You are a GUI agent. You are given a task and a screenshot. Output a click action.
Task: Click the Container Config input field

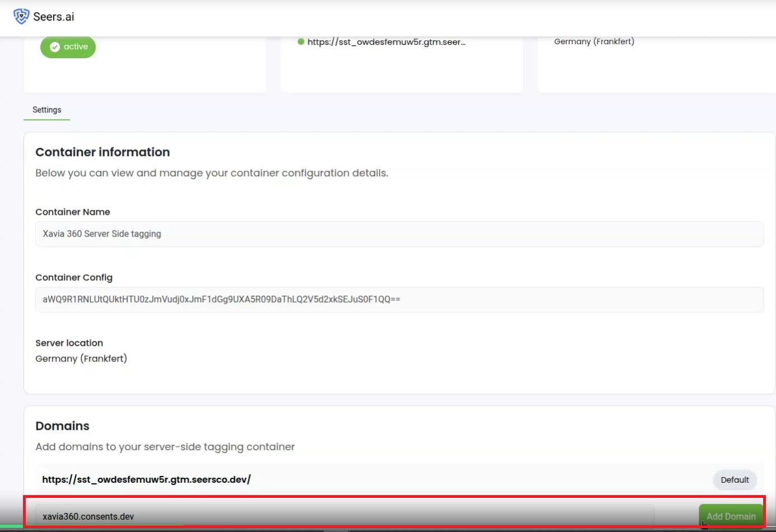pos(399,299)
